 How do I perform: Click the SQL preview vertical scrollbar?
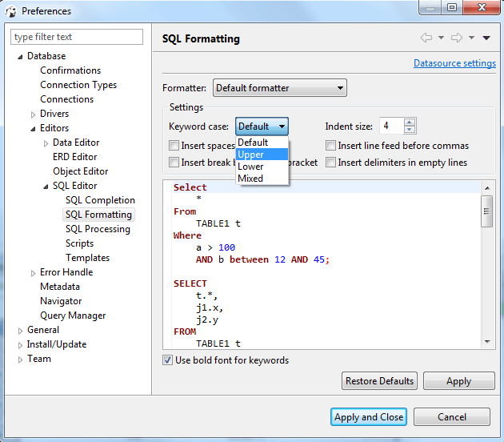pyautogui.click(x=486, y=264)
